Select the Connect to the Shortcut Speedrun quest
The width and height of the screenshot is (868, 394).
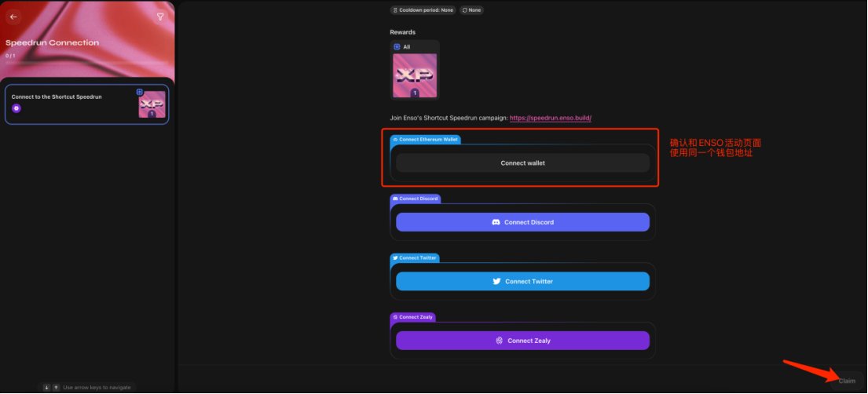point(87,104)
